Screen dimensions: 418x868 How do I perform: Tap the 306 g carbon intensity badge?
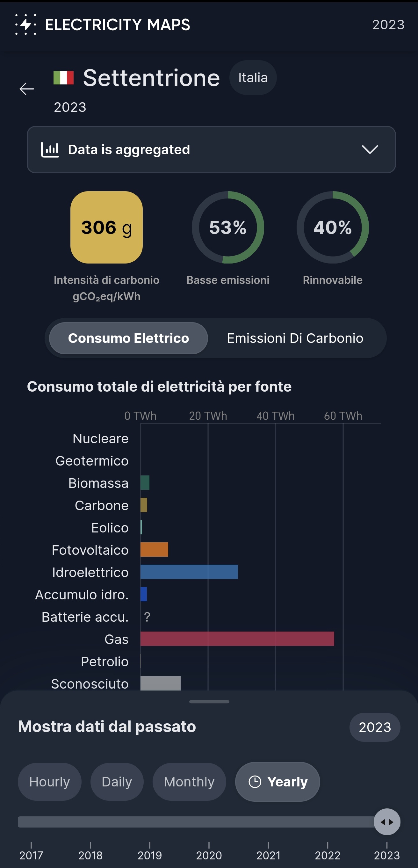(x=106, y=228)
